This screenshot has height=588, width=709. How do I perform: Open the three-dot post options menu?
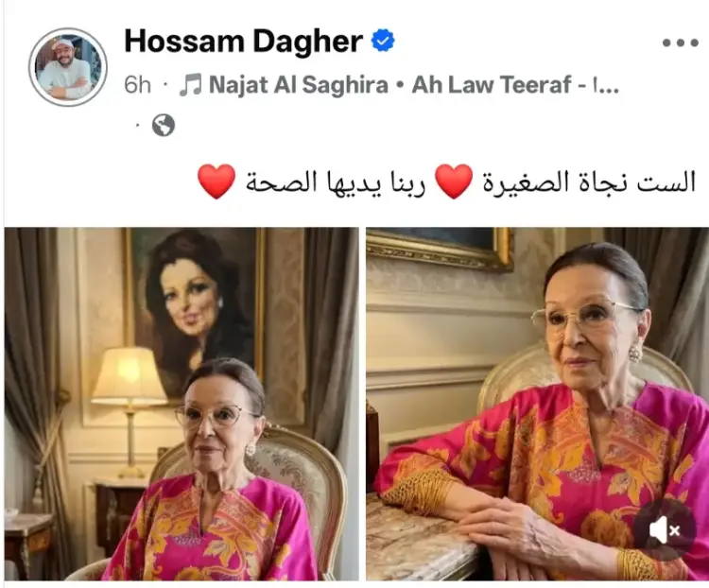pyautogui.click(x=680, y=43)
